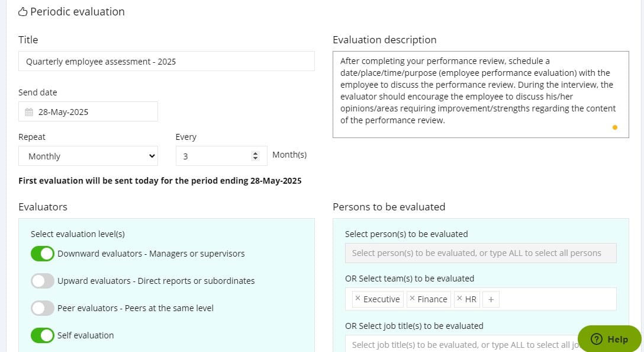
Task: Remove Executive team using its X icon
Action: tap(358, 299)
